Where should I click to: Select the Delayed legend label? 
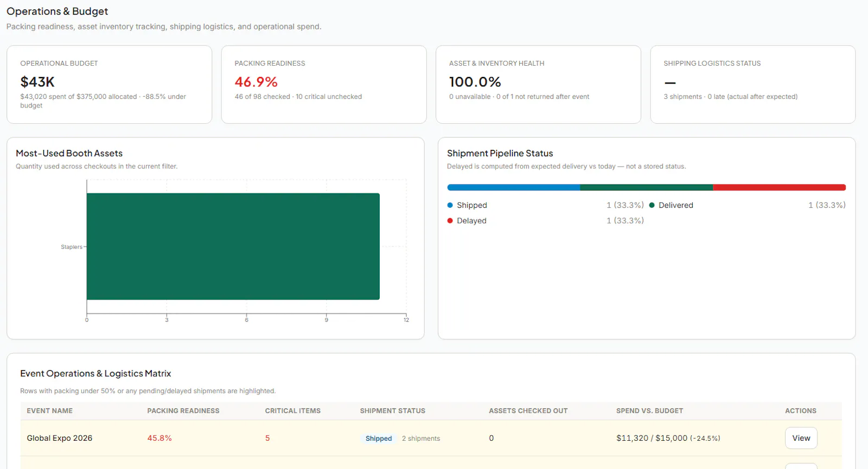471,220
